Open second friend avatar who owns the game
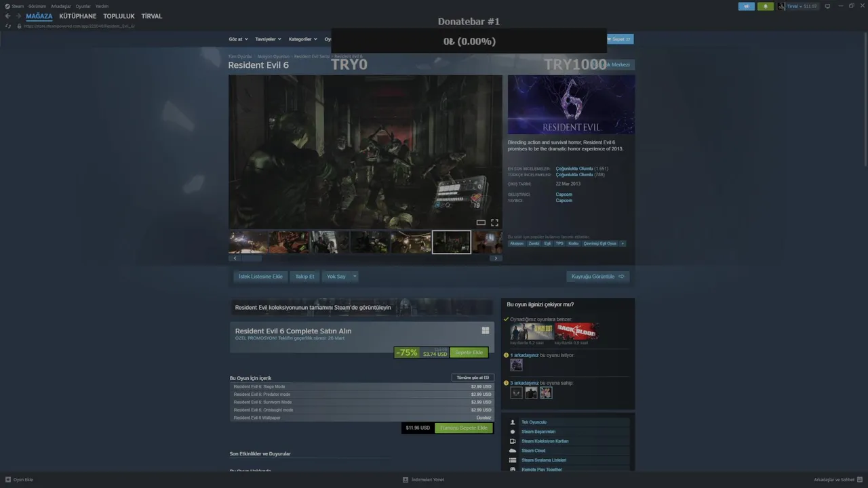Viewport: 868px width, 488px height. point(531,392)
